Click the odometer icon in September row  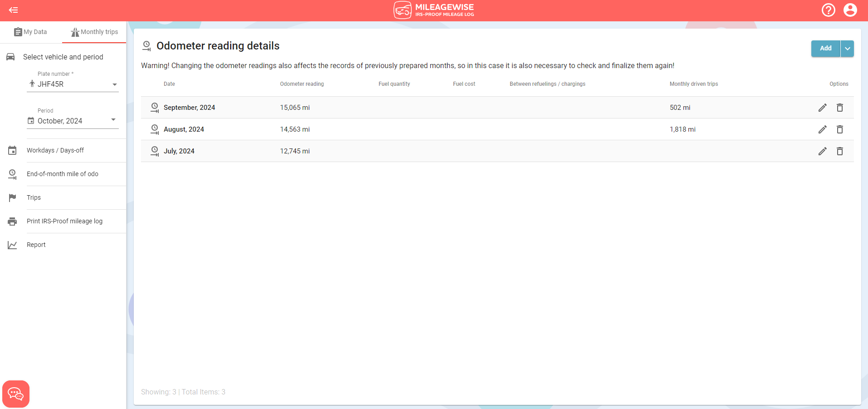click(x=155, y=108)
